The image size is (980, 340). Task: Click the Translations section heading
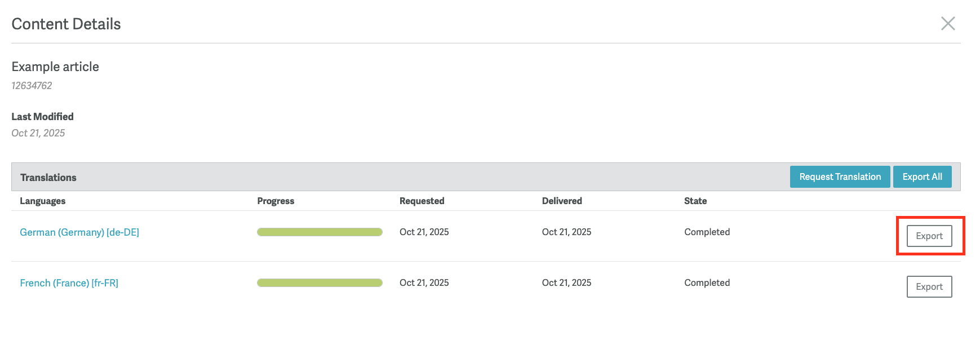point(48,178)
